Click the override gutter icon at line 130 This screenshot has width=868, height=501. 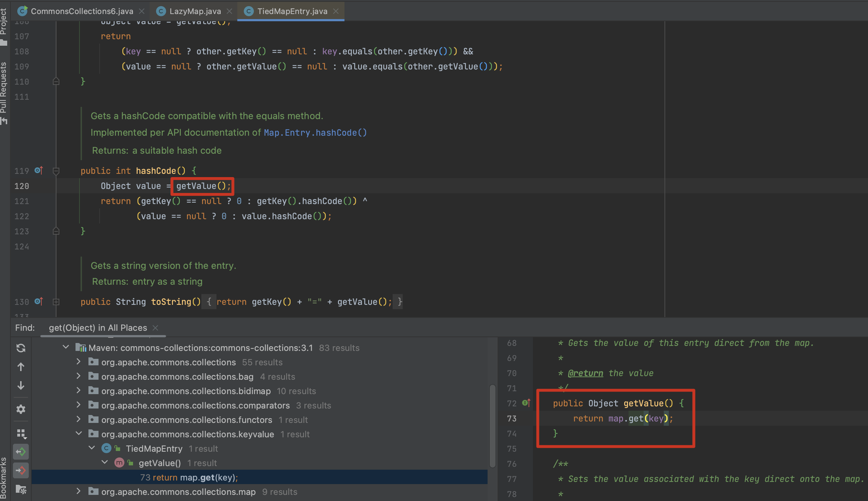tap(39, 301)
